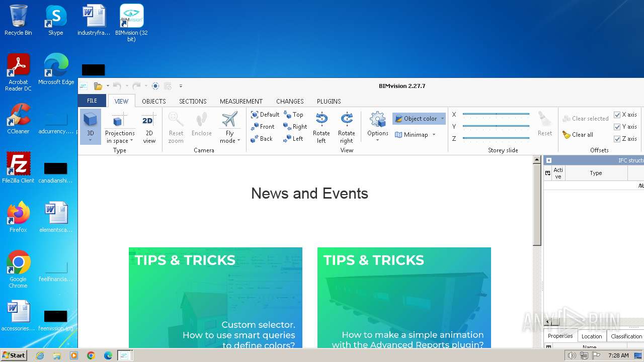The image size is (644, 362).
Task: Click the Type column header
Action: coord(596,173)
